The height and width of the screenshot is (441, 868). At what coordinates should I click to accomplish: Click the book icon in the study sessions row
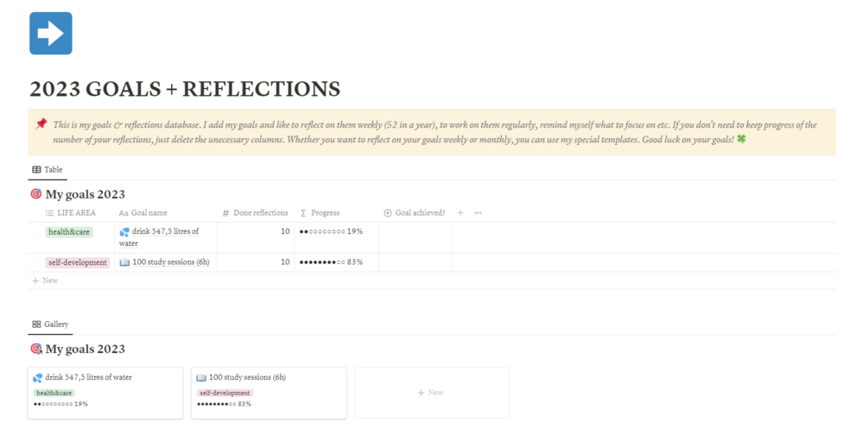click(124, 262)
